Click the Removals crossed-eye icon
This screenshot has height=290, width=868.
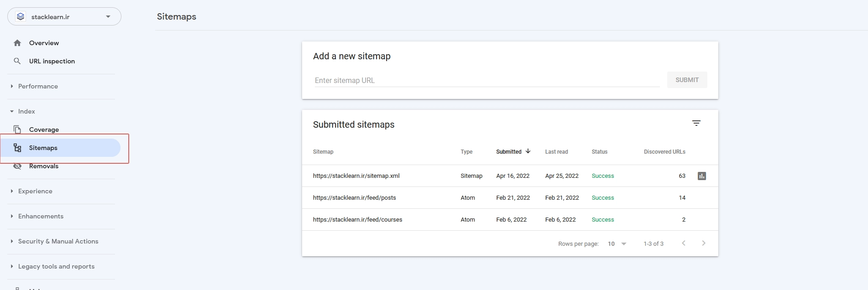coord(17,166)
